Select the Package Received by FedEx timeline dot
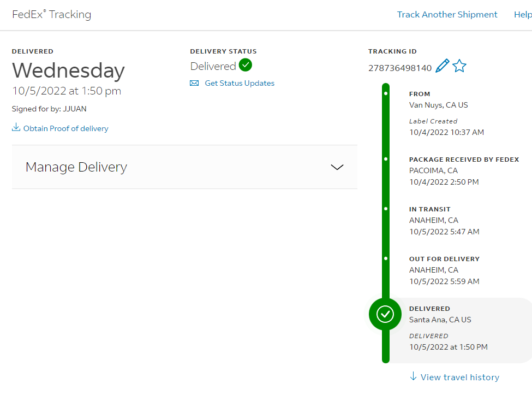The width and height of the screenshot is (532, 401). tap(386, 159)
